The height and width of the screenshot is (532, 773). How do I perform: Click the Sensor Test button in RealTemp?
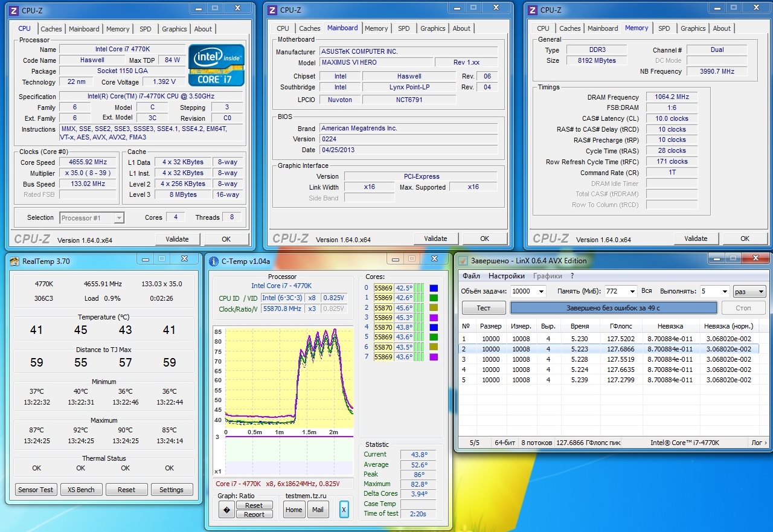click(36, 490)
